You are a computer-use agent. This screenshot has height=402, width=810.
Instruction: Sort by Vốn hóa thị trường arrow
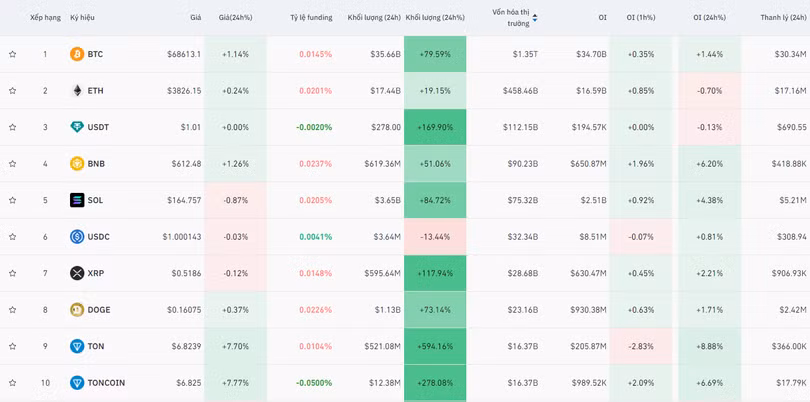pos(534,18)
